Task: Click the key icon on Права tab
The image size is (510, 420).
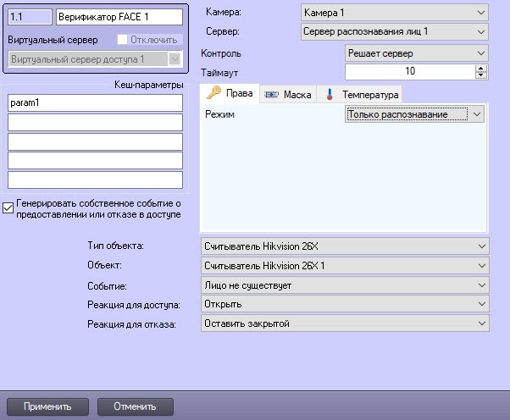Action: [x=213, y=94]
